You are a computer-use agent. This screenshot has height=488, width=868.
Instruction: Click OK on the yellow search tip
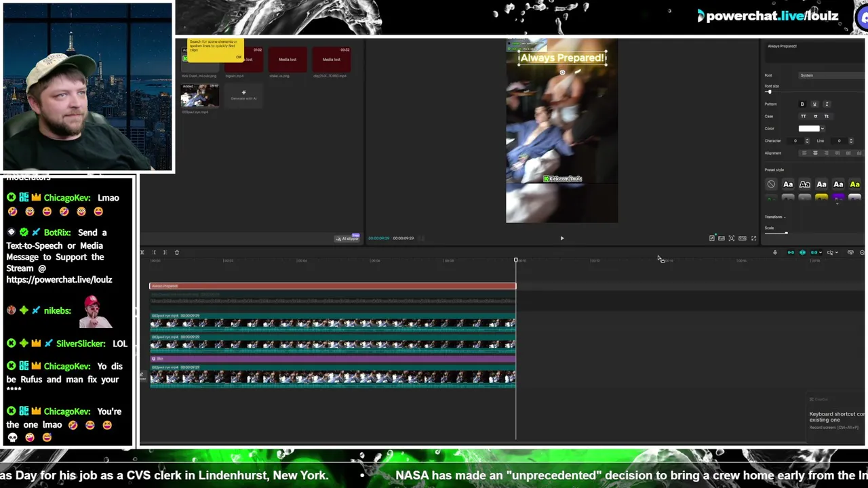coord(238,57)
